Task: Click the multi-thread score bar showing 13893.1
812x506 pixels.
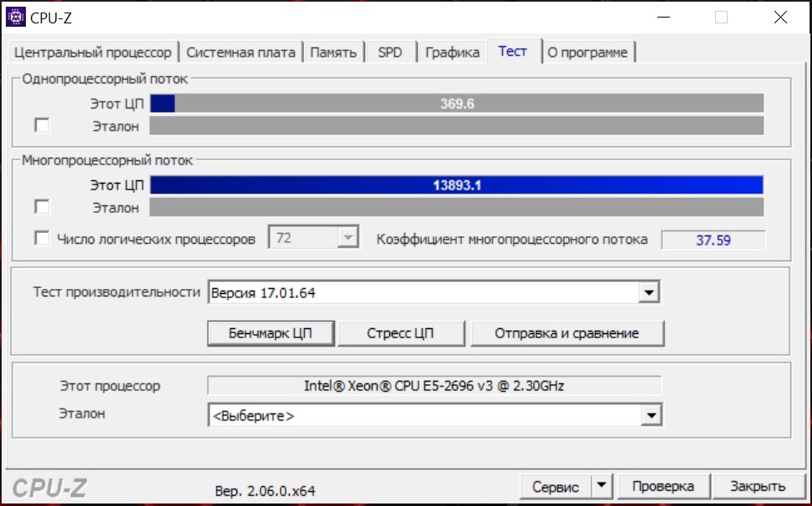Action: tap(457, 185)
